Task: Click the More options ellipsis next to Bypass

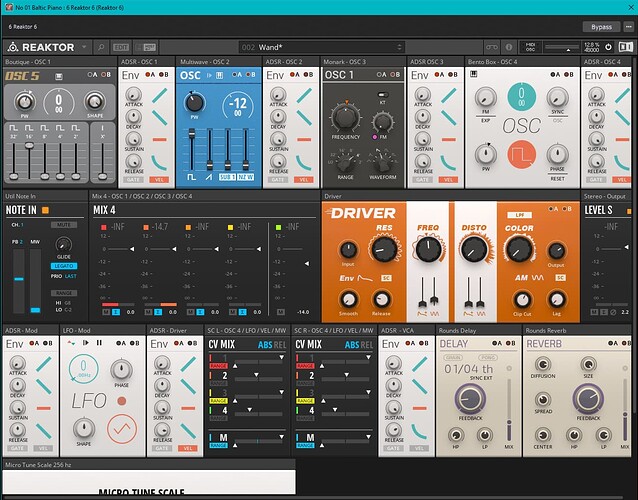Action: tap(629, 27)
